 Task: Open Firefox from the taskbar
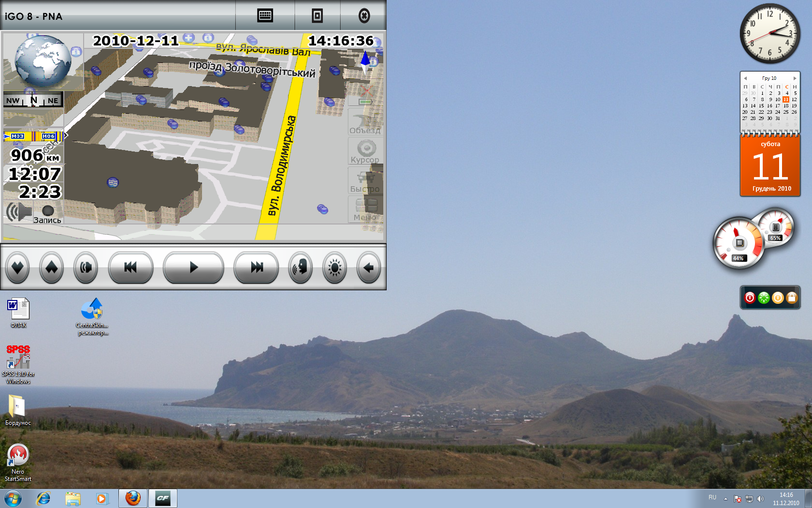coord(133,498)
